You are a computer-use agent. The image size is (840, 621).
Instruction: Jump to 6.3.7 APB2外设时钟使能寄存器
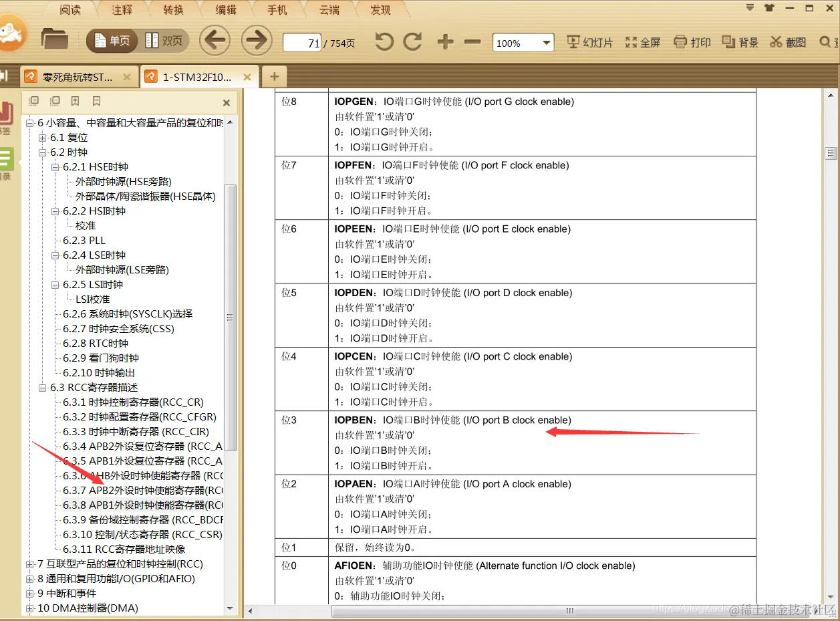(143, 491)
